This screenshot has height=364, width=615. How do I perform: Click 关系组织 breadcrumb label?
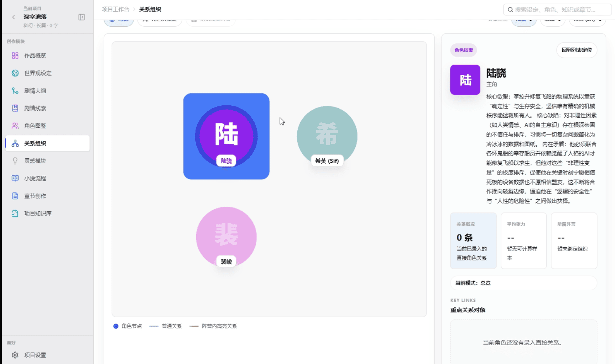tap(150, 9)
